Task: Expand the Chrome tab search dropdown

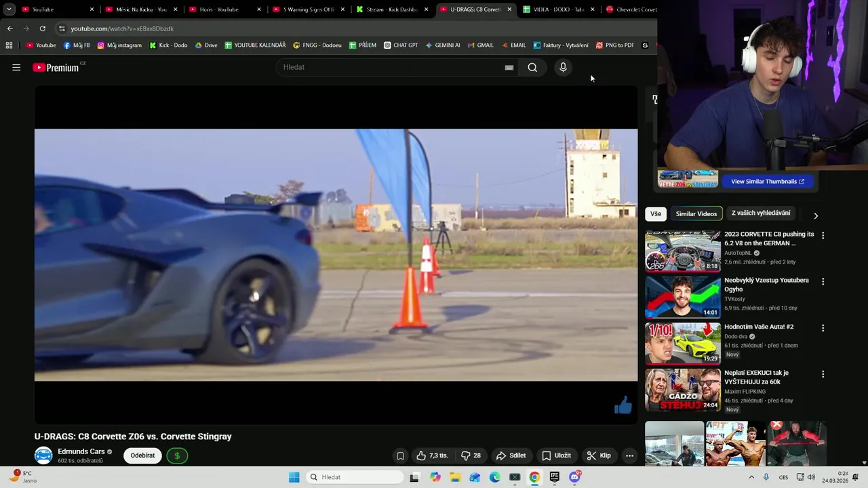Action: point(9,9)
